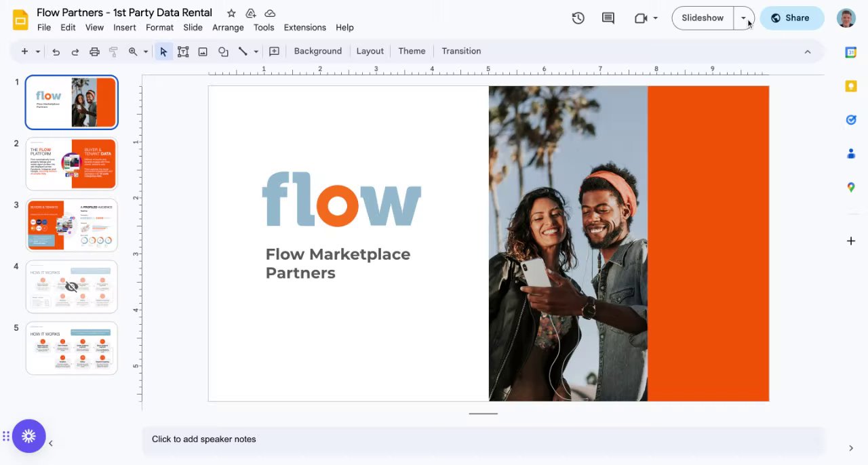
Task: Choose the select cursor tool
Action: (163, 52)
